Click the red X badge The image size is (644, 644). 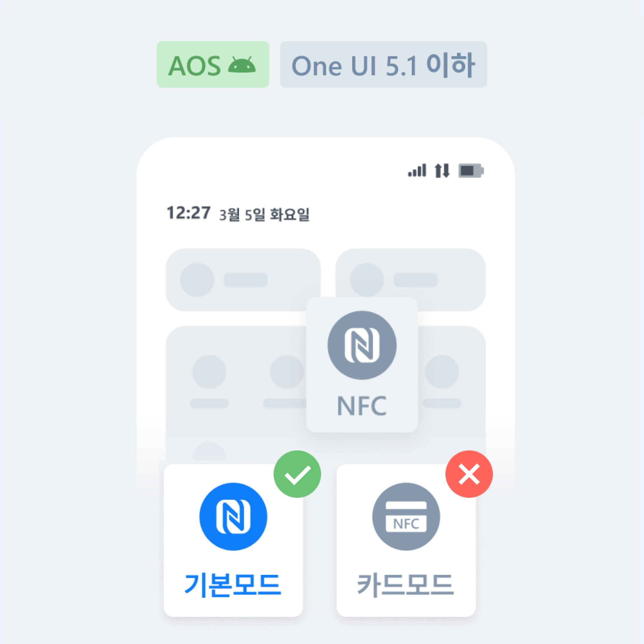pos(469,474)
